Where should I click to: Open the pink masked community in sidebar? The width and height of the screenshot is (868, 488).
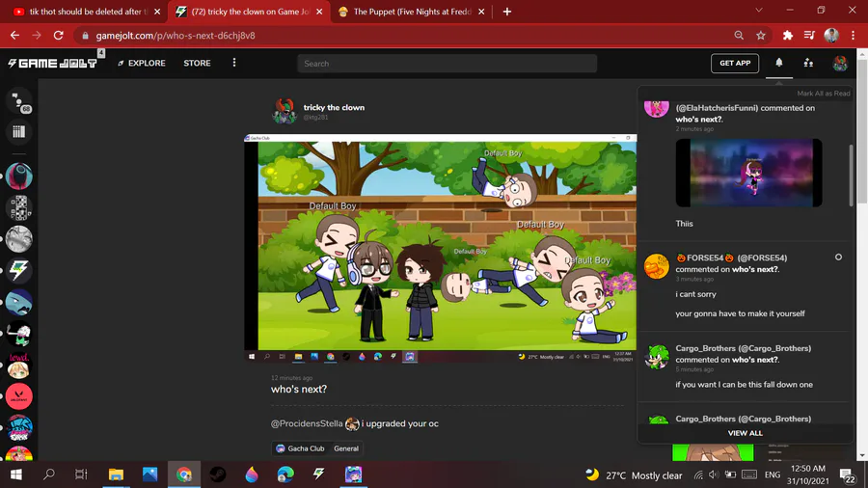pos(19,176)
